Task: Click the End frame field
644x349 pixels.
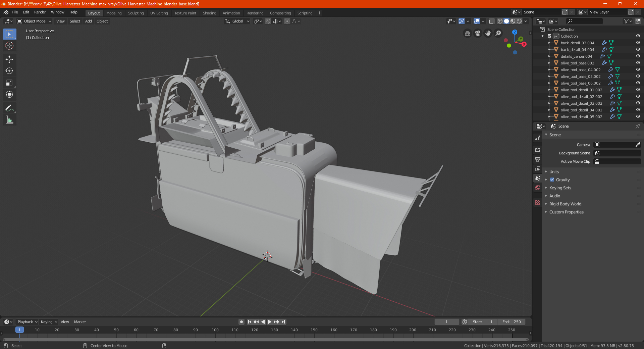Action: [x=512, y=322]
